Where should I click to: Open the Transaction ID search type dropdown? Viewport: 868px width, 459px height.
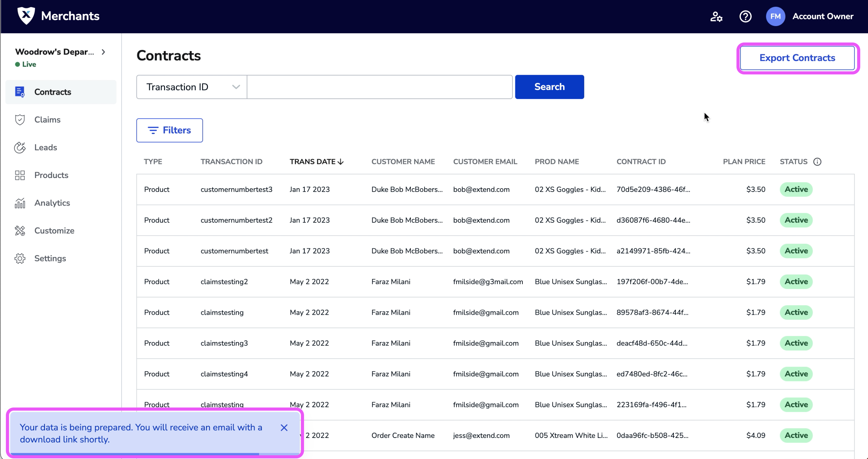(192, 87)
